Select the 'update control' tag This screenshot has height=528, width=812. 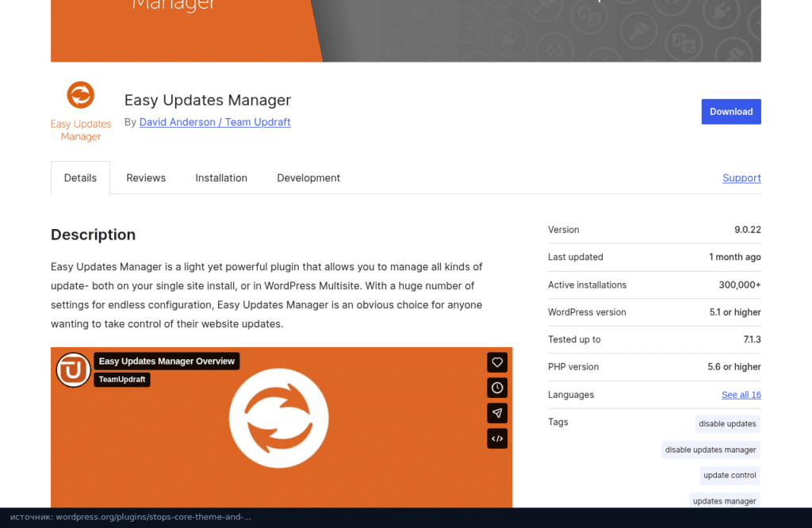pyautogui.click(x=730, y=475)
